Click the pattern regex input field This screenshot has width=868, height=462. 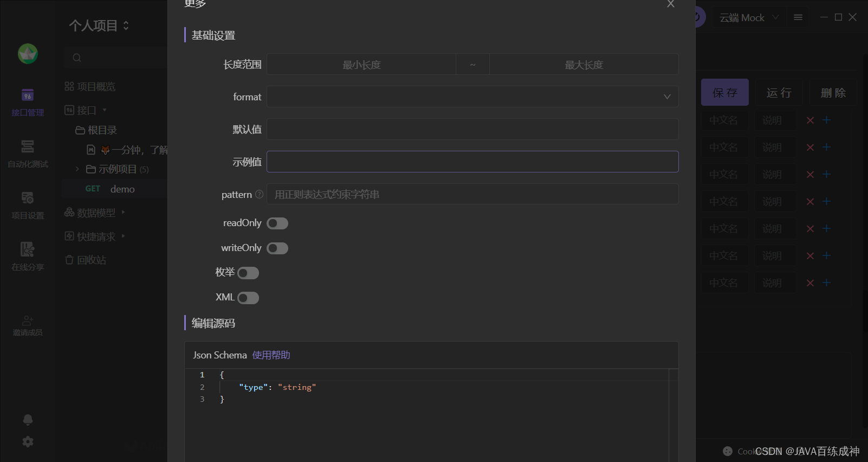pos(472,194)
